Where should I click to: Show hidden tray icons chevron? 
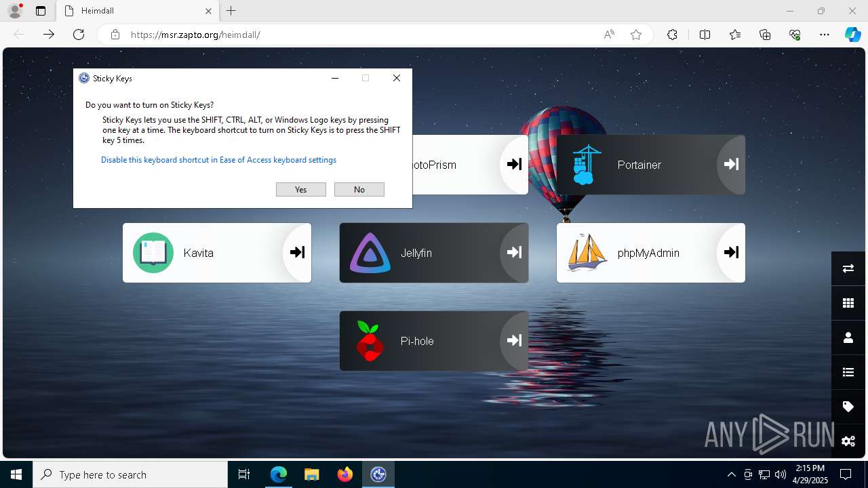coord(731,474)
